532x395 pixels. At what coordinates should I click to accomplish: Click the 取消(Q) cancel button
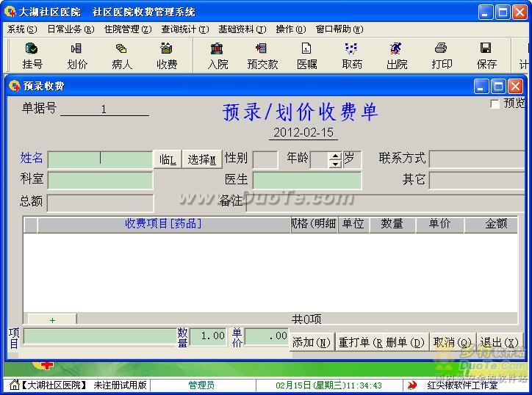click(x=453, y=342)
